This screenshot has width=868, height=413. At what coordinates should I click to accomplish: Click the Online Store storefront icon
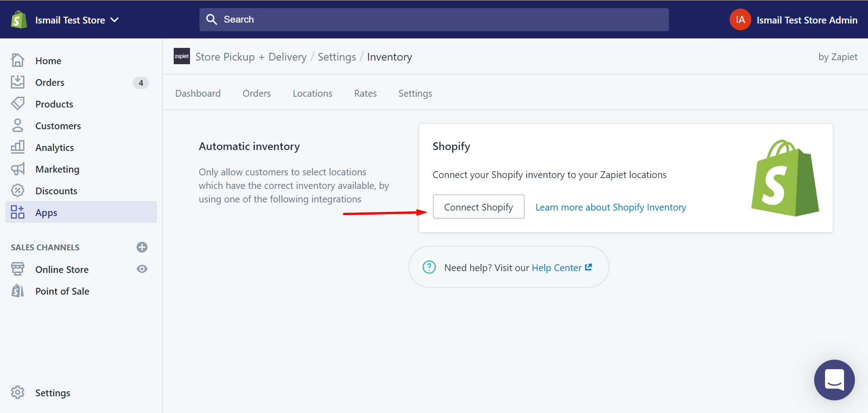coord(18,269)
